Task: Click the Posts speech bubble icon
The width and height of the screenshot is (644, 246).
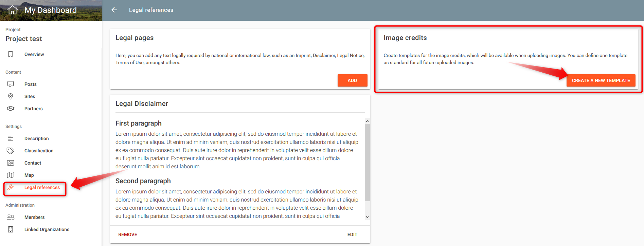Action: click(x=11, y=84)
